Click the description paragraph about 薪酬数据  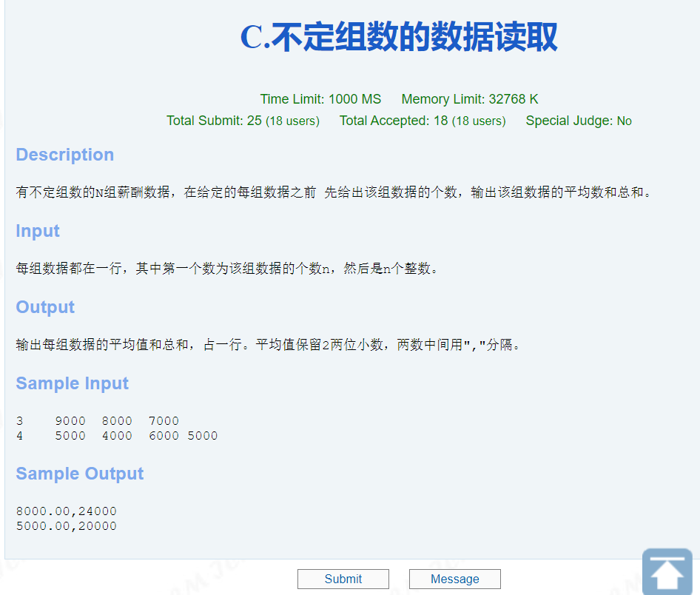tap(334, 192)
